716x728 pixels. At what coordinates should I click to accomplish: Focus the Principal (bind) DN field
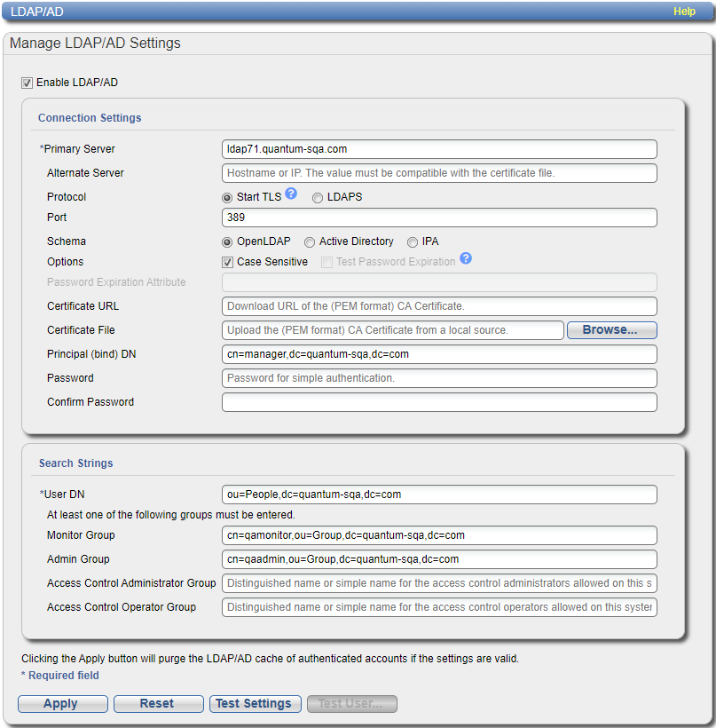point(439,354)
